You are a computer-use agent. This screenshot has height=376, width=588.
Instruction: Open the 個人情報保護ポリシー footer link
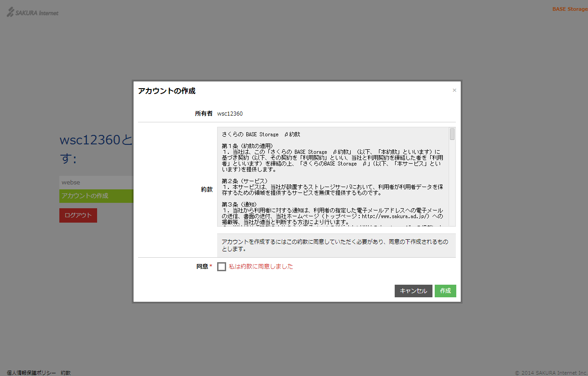31,373
